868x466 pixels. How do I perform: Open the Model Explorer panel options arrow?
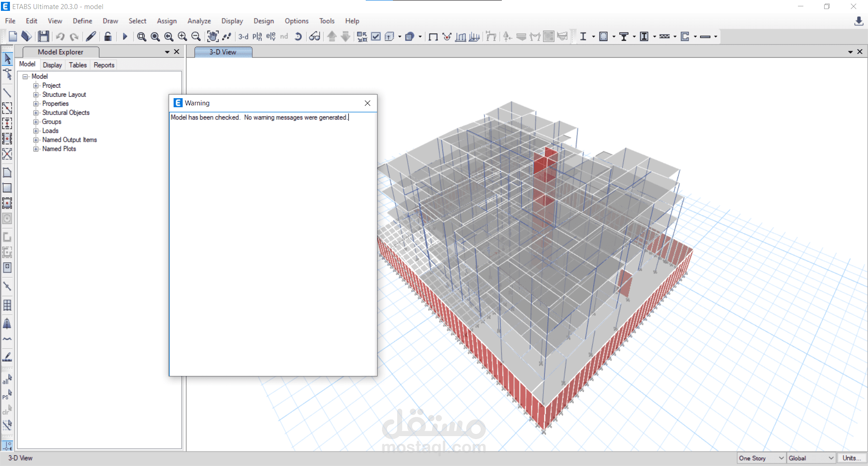point(167,52)
